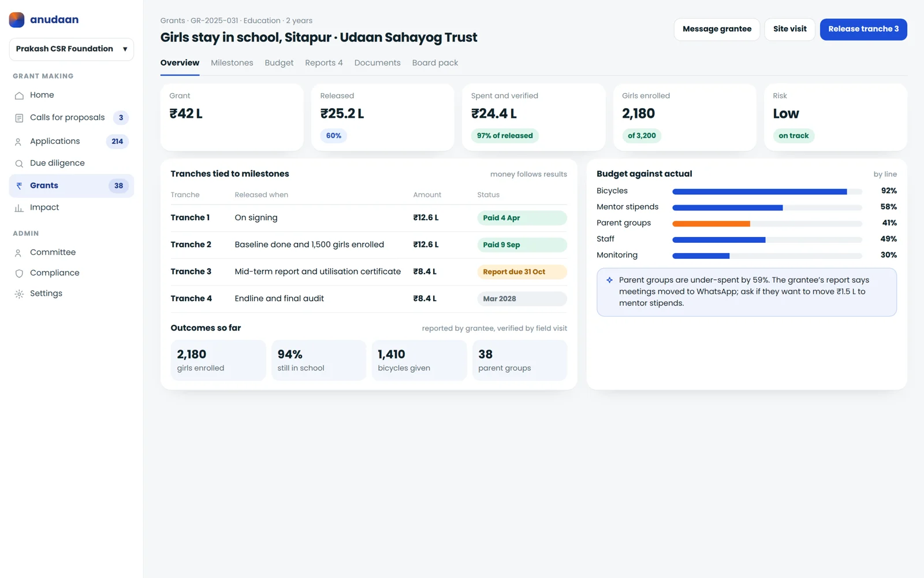Click the Mar 2028 status pill
Screen dimensions: 924x578
pos(522,299)
